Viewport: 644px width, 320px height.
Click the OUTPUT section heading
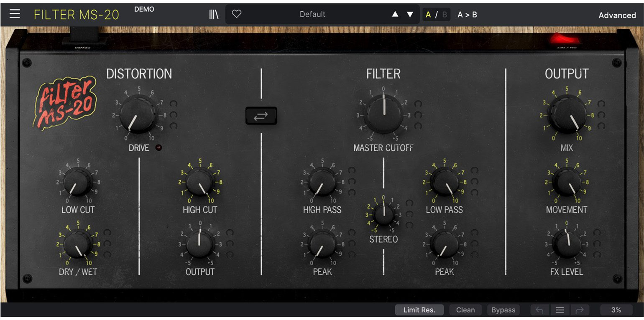pos(567,74)
